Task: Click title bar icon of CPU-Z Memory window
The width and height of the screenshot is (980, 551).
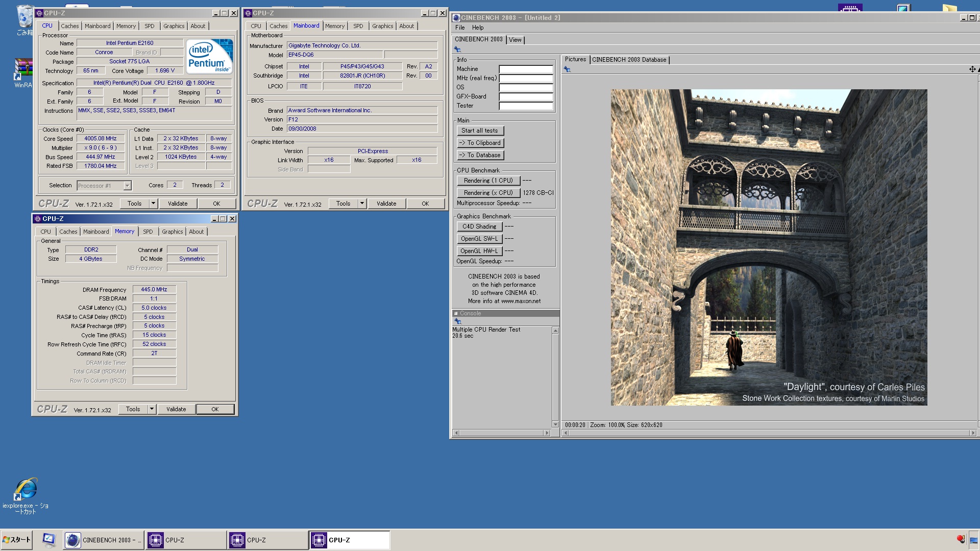Action: click(37, 219)
